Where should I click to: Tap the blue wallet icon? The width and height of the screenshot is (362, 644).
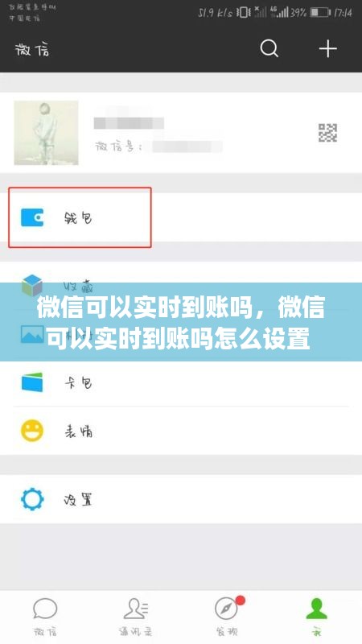pos(32,217)
